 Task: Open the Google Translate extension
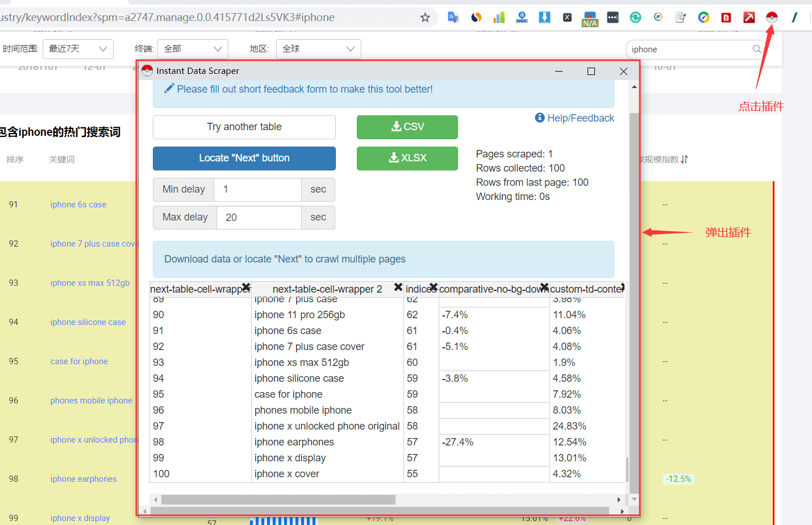(x=453, y=18)
